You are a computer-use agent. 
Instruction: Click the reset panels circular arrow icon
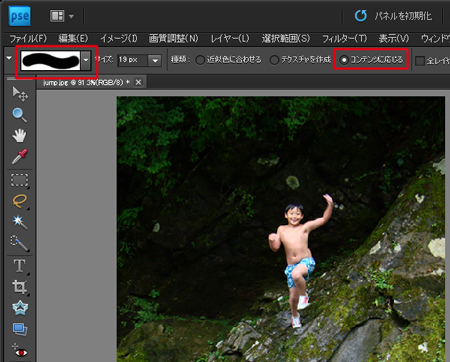click(361, 16)
